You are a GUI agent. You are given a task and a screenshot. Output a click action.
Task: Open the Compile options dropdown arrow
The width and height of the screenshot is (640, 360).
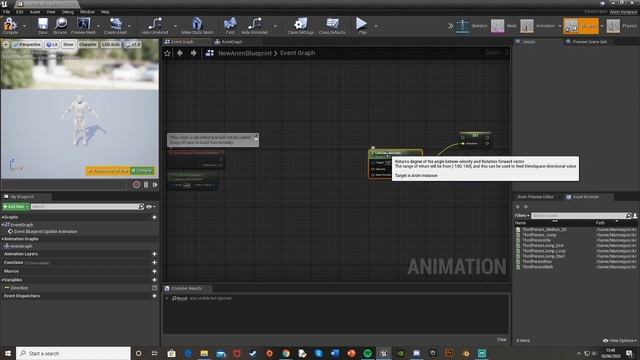click(x=24, y=26)
